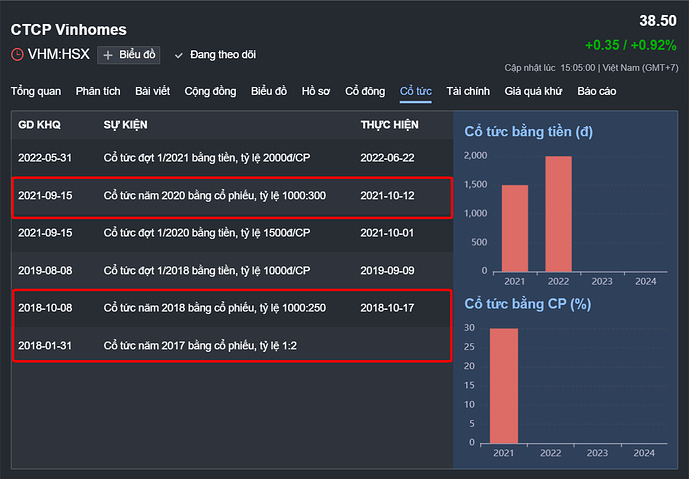The width and height of the screenshot is (689, 479).
Task: Select the 2018-01-31 date cell
Action: 45,345
